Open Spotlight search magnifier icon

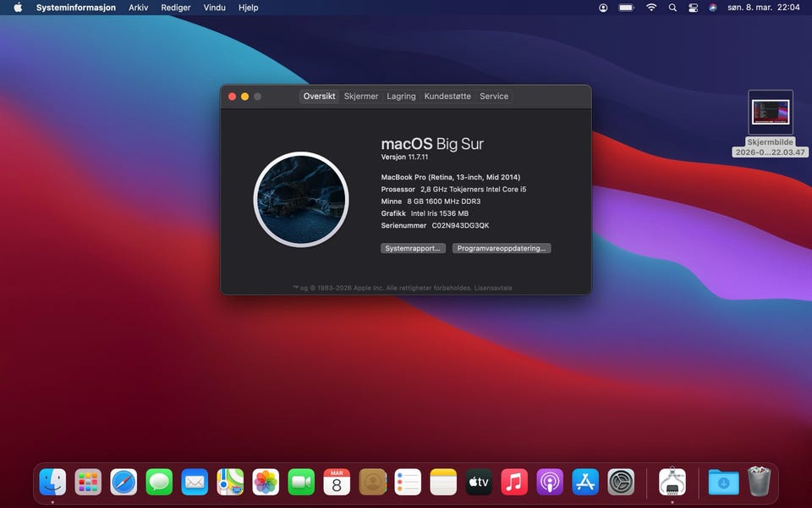click(672, 8)
